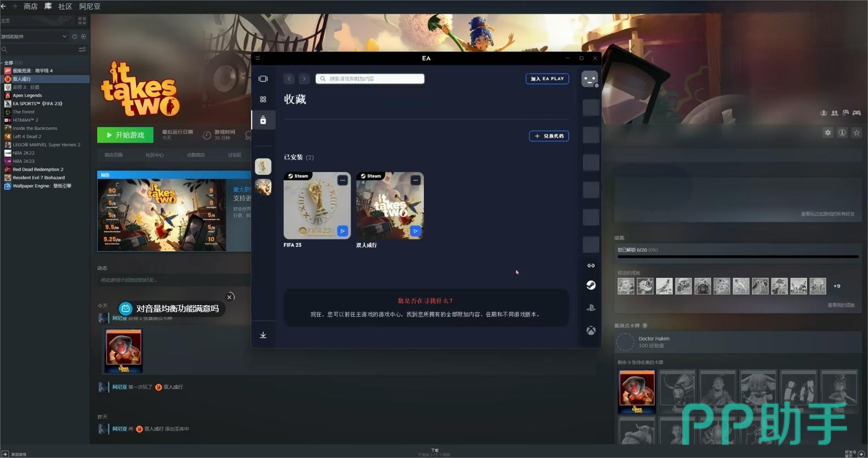Expand the 游戏和软件 dropdown in Steam library
The width and height of the screenshot is (868, 458).
click(x=34, y=37)
